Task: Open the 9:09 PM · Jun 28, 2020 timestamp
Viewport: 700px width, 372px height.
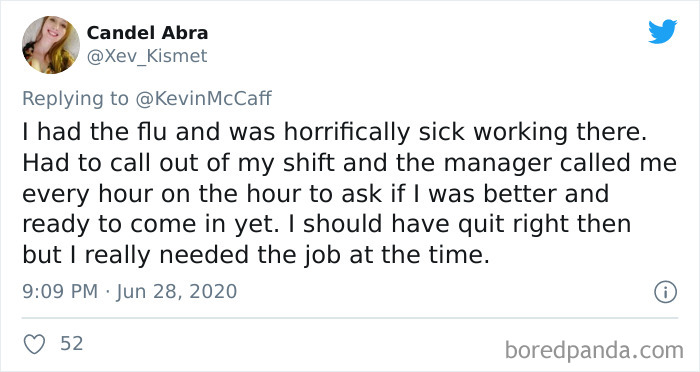Action: coord(129,292)
